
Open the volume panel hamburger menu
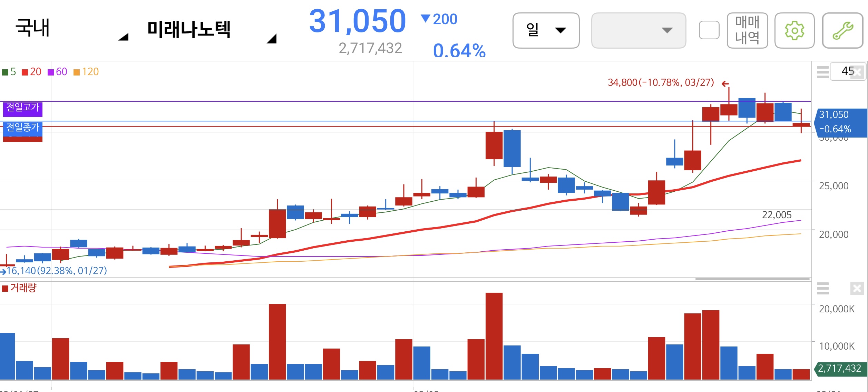tap(823, 288)
